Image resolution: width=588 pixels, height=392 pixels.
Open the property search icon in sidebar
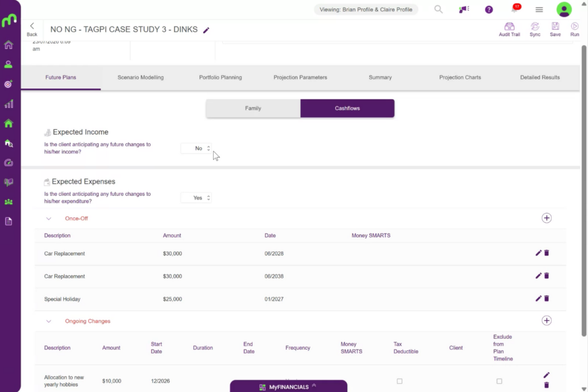tap(8, 143)
